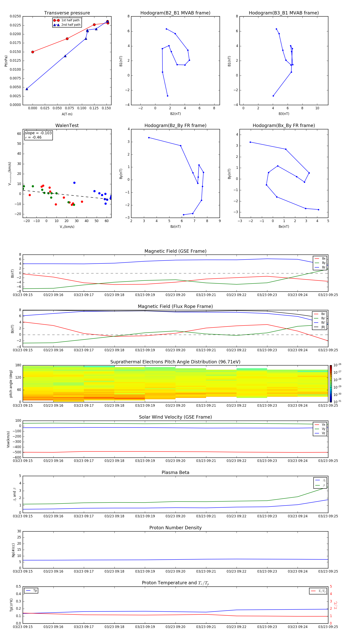Click the 'Hodogram(Bx_By FR frame)' title
The image size is (351, 644).
point(284,125)
